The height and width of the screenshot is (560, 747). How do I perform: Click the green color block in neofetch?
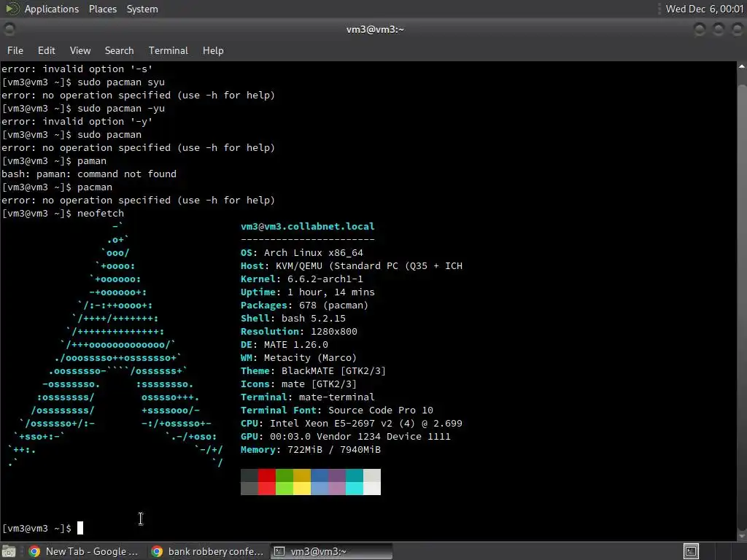coord(285,482)
